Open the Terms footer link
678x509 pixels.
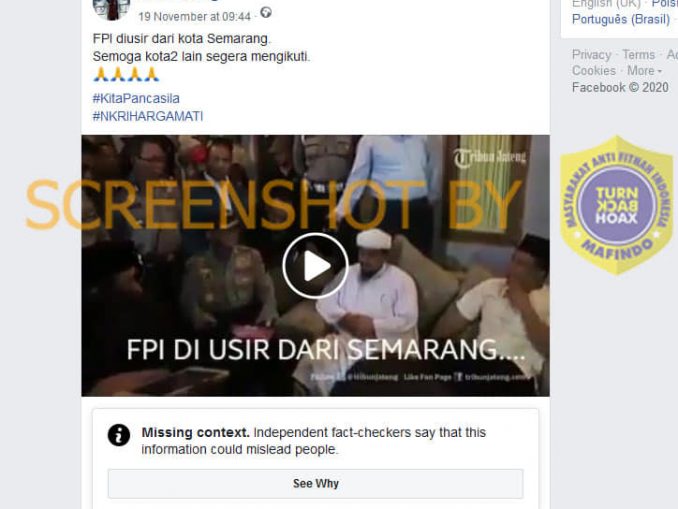[x=638, y=55]
